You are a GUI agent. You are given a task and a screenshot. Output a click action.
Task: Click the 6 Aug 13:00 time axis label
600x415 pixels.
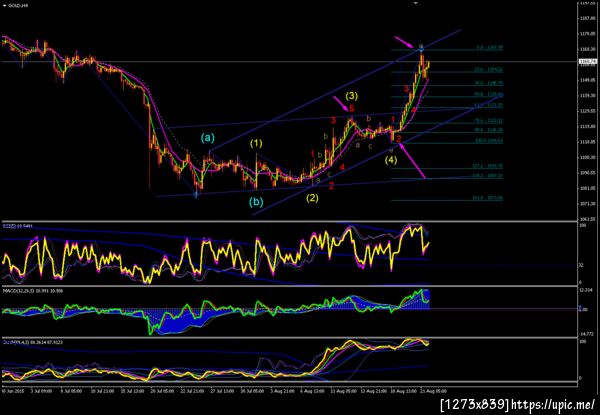315,391
